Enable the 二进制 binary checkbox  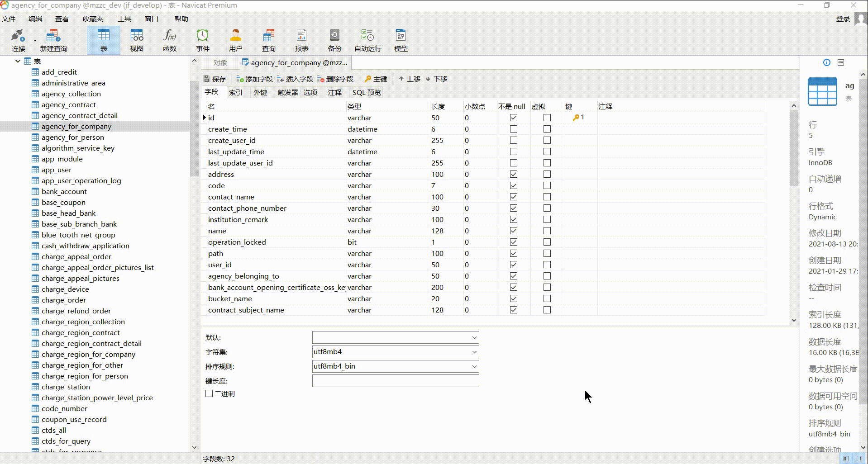tap(209, 393)
